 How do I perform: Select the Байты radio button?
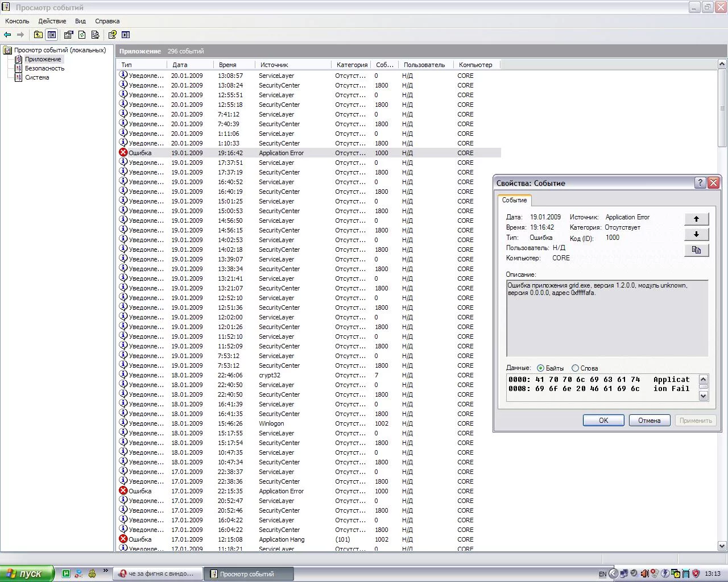tap(540, 368)
